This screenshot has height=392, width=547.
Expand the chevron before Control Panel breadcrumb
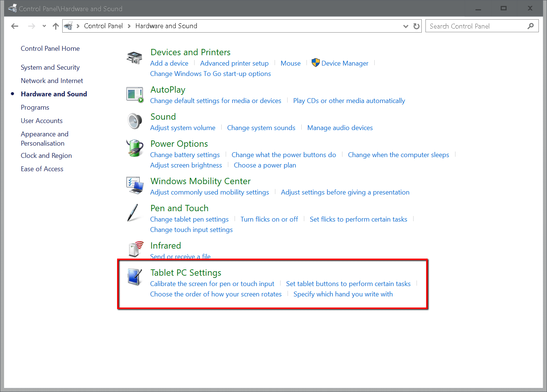click(x=78, y=26)
